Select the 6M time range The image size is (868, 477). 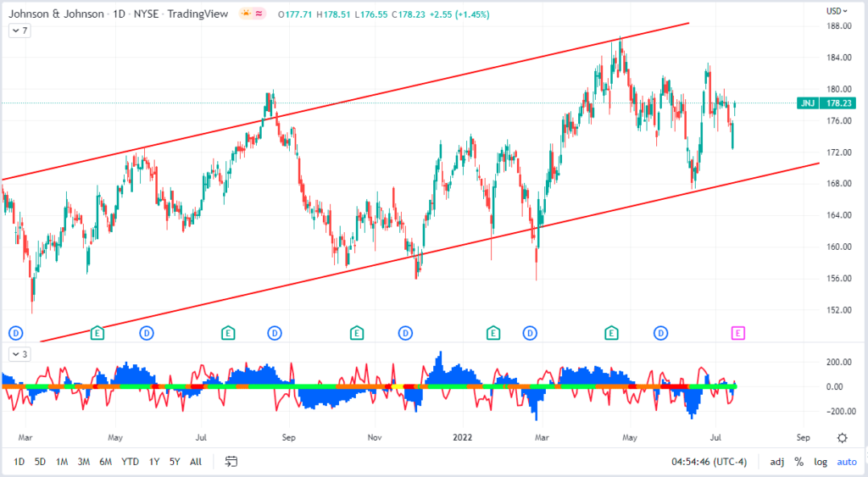(x=106, y=462)
